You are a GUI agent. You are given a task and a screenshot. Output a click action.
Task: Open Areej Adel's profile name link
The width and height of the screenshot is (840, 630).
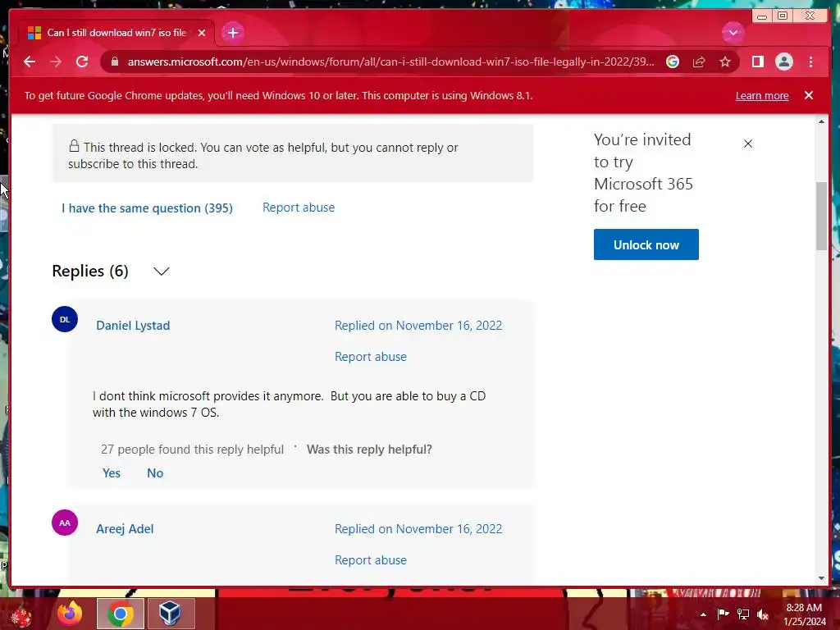(x=125, y=529)
